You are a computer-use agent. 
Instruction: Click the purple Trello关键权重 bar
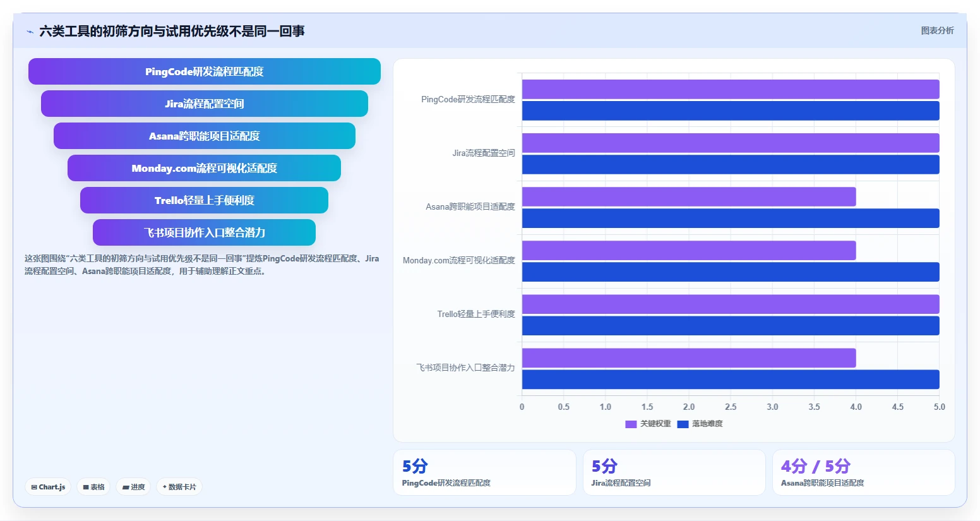tap(731, 304)
